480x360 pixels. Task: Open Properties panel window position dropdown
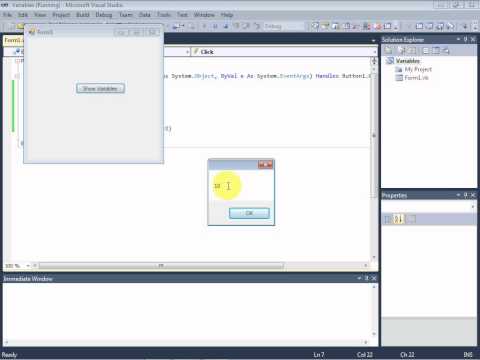pos(458,195)
